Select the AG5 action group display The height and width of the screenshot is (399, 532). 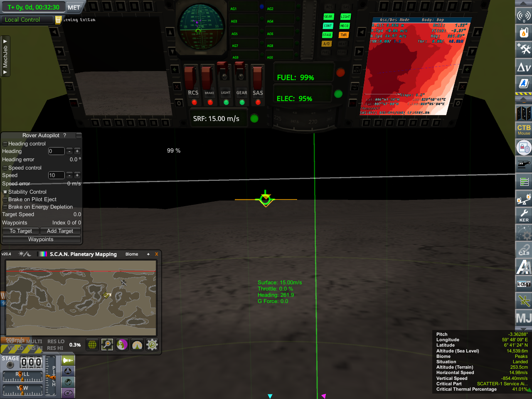click(x=244, y=33)
